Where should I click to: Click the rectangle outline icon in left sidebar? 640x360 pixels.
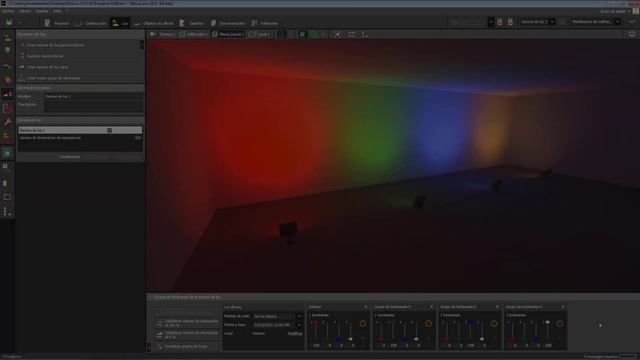7,197
